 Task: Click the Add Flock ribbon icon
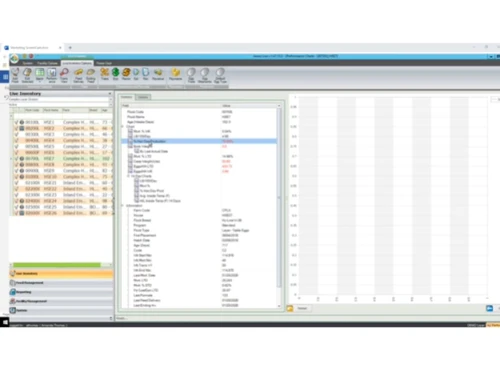15,75
